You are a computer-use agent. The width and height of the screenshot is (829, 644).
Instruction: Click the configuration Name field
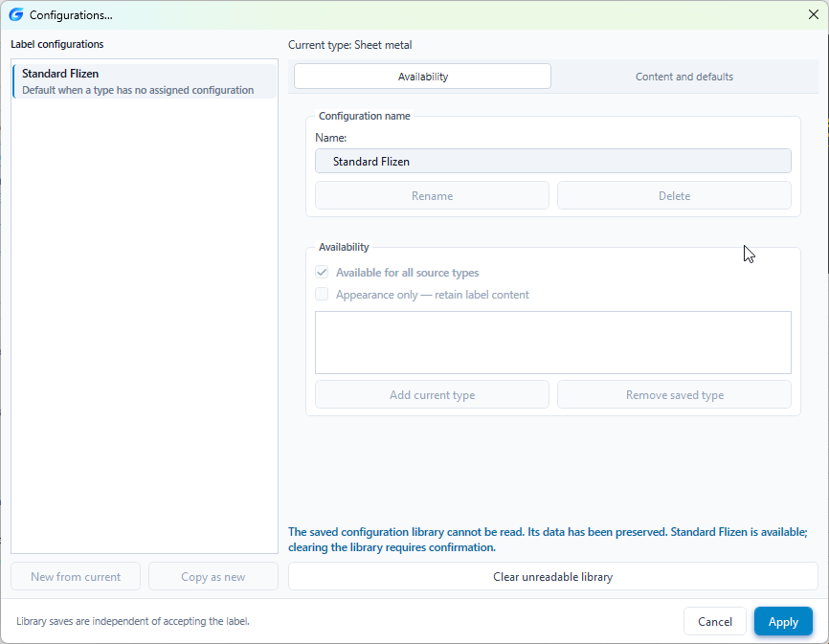tap(553, 161)
